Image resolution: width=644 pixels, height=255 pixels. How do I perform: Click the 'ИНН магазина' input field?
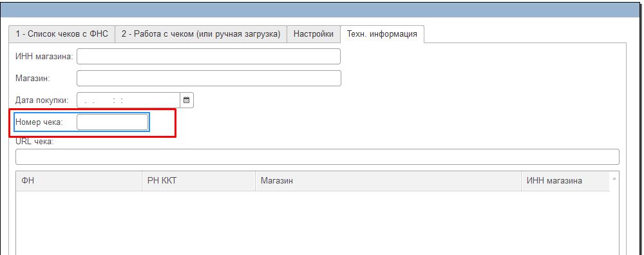209,56
